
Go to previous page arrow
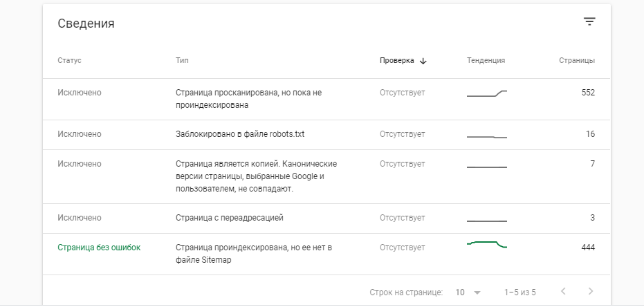tap(563, 292)
